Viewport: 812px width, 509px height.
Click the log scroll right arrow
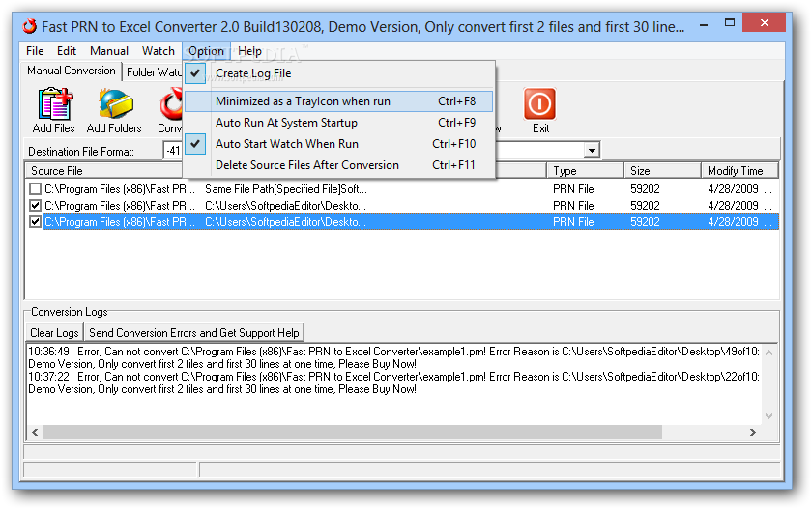pos(753,433)
